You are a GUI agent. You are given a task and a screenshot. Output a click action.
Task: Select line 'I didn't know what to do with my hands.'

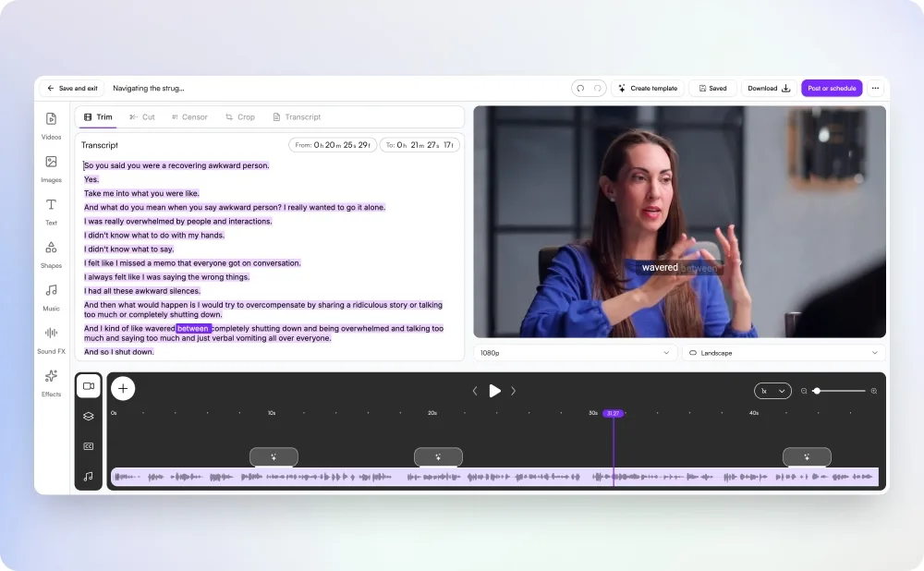[x=154, y=235]
